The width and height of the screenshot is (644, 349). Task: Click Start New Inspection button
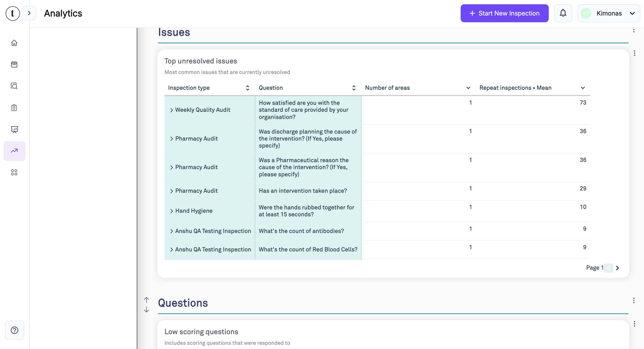[504, 13]
